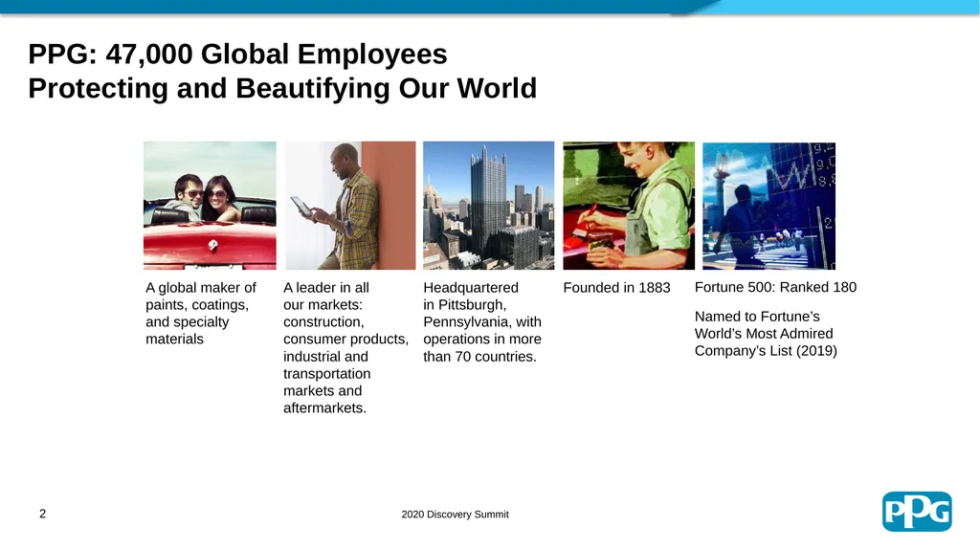The image size is (980, 550).
Task: Click the title line 'Protecting and Beautifying Our World'
Action: (282, 88)
